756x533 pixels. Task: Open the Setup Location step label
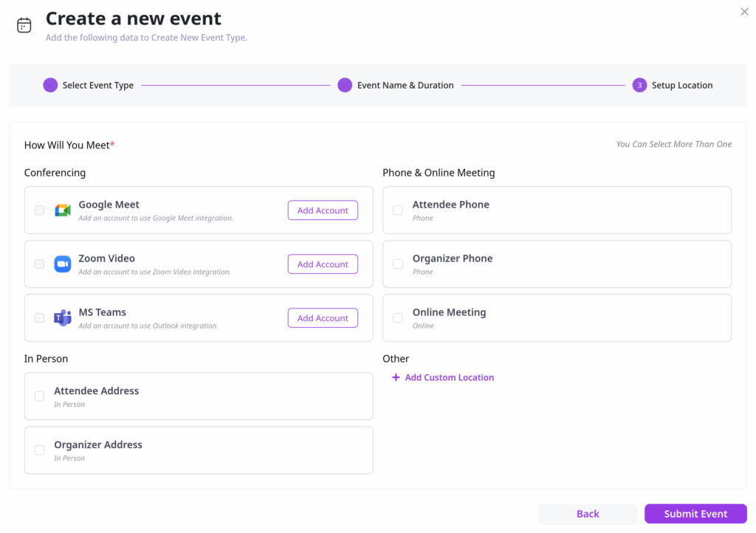coord(681,85)
